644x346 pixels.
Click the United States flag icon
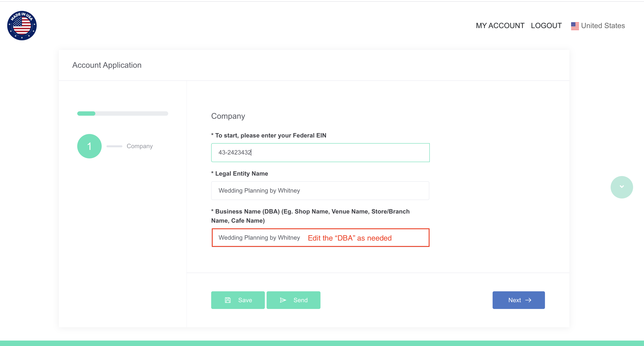tap(575, 26)
